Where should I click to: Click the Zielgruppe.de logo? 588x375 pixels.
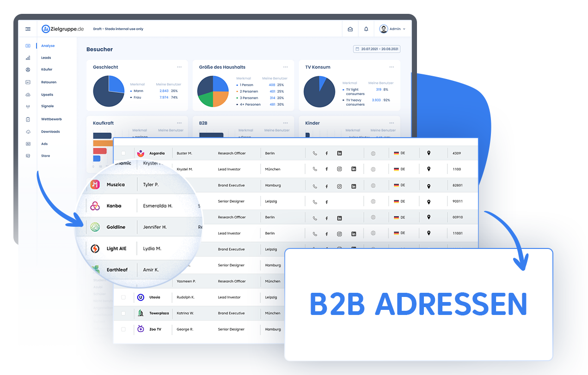tap(63, 29)
